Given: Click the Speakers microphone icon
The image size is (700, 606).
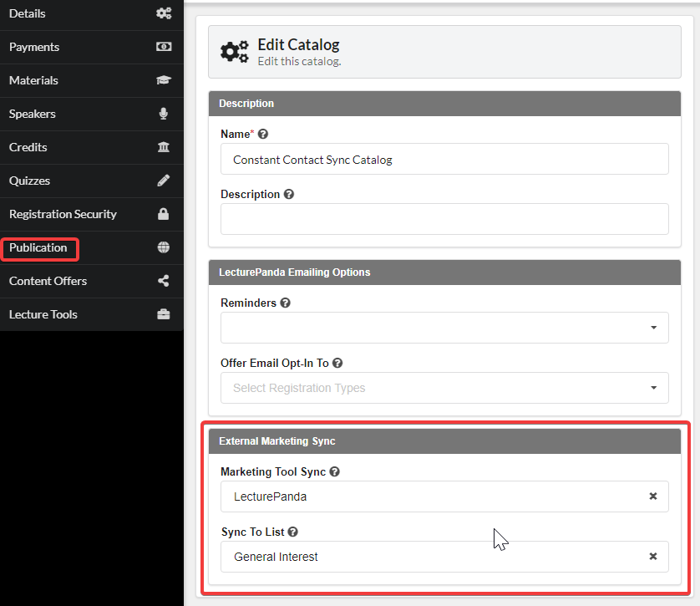Looking at the screenshot, I should pyautogui.click(x=164, y=114).
